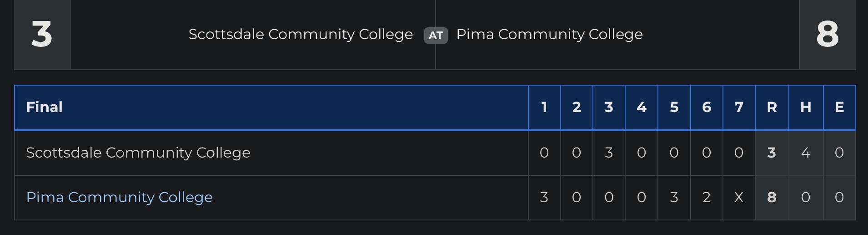Select the inning 3 column header
The height and width of the screenshot is (235, 868).
[609, 107]
